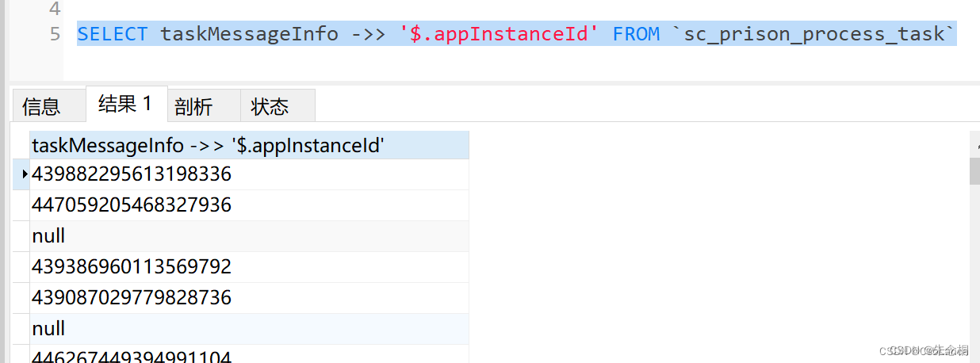
Task: Switch to the 信息 tab
Action: pos(41,106)
